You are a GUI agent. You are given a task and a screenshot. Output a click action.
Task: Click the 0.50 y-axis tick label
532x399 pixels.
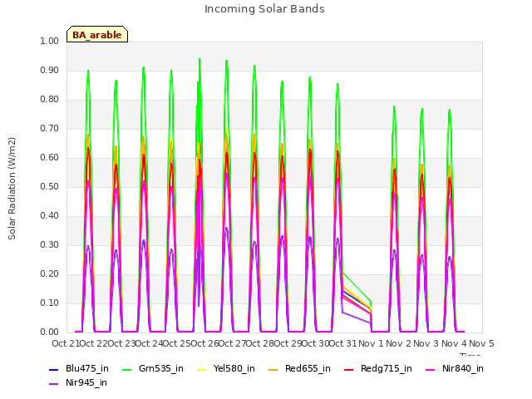50,186
